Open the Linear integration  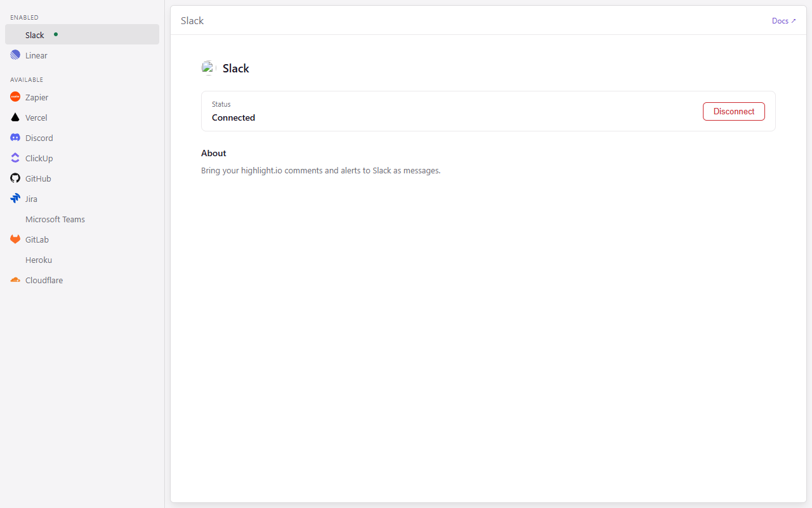click(x=82, y=55)
